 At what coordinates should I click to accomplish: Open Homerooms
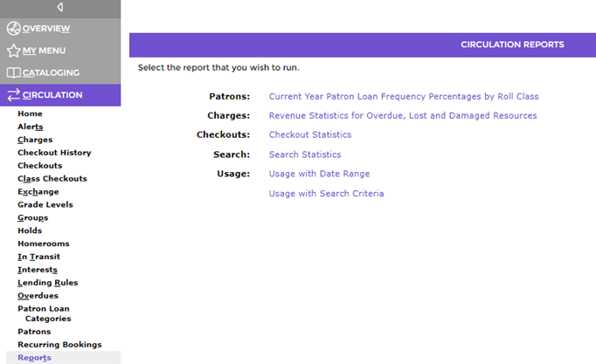[x=44, y=244]
